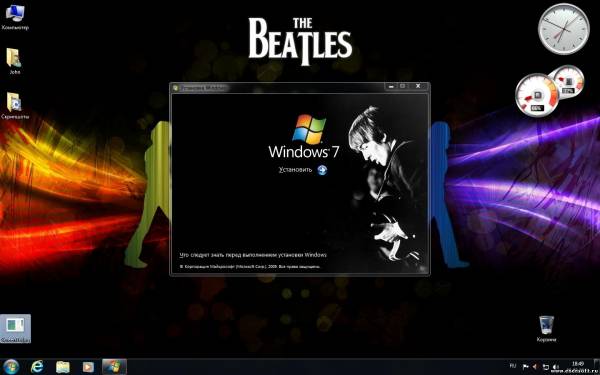Click the small memory gauge gadget
The height and width of the screenshot is (375, 600).
pyautogui.click(x=569, y=82)
